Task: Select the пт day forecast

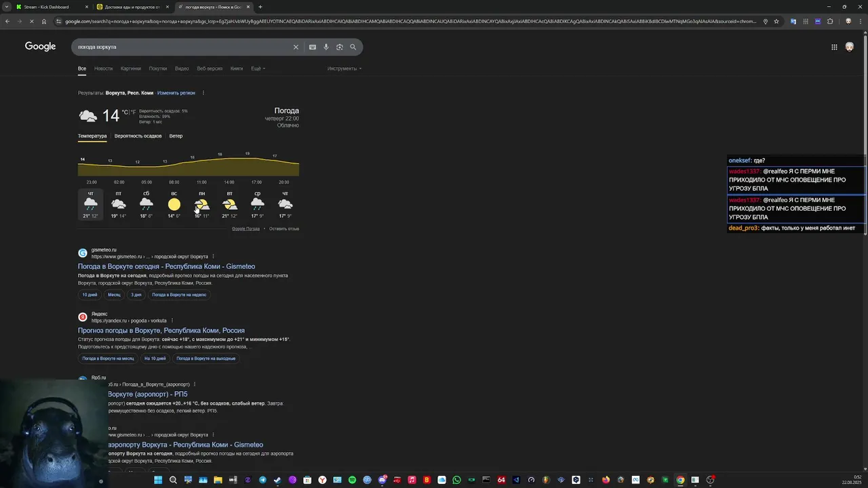Action: coord(119,205)
